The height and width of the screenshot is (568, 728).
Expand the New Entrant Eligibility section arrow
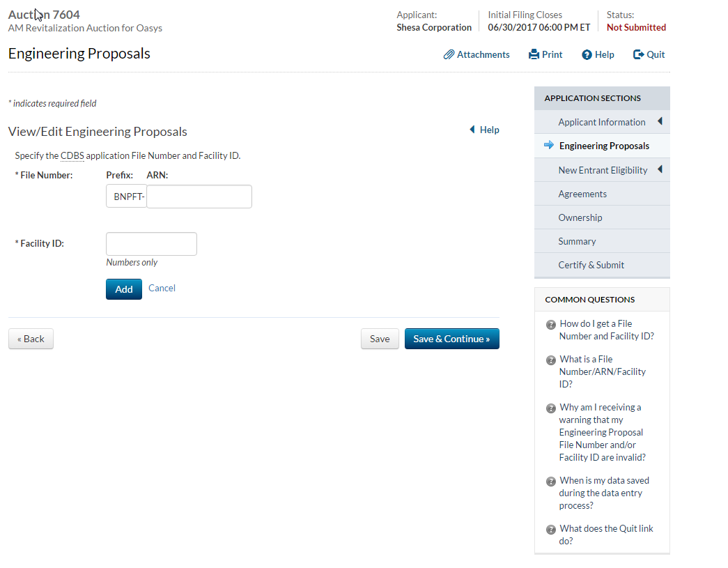click(x=659, y=169)
